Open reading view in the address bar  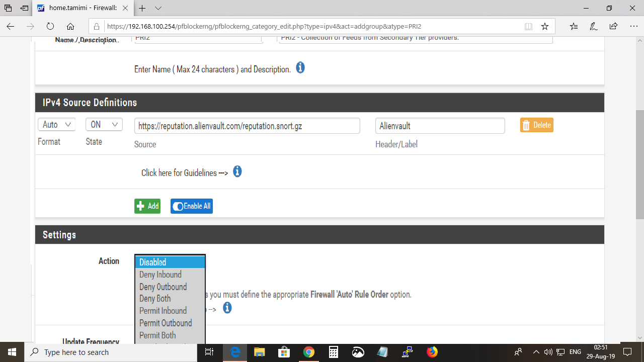(x=528, y=26)
